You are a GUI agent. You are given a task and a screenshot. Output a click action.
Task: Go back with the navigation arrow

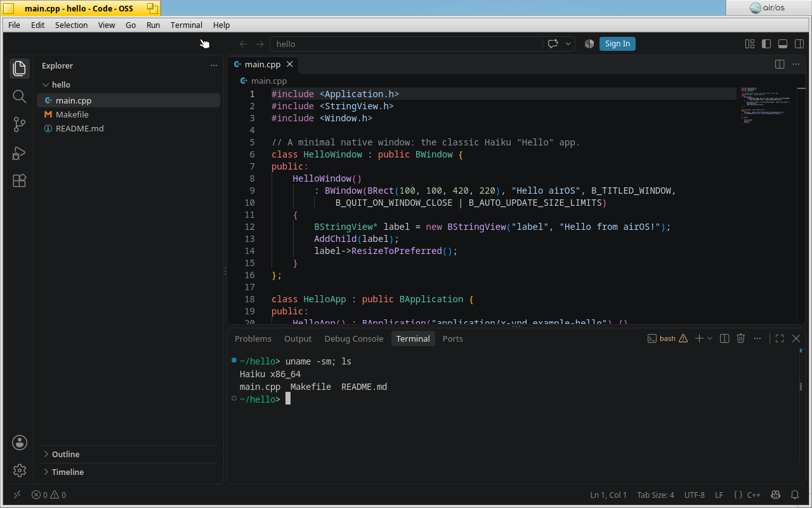pos(243,44)
